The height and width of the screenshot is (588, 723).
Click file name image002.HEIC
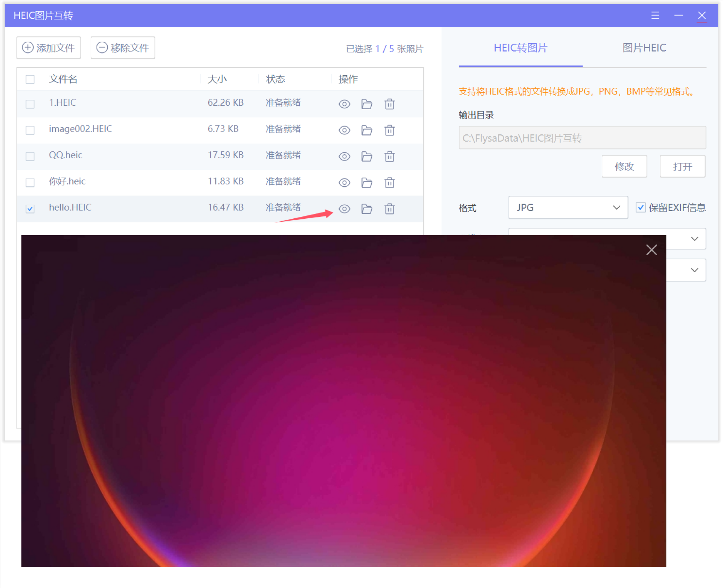pyautogui.click(x=81, y=129)
